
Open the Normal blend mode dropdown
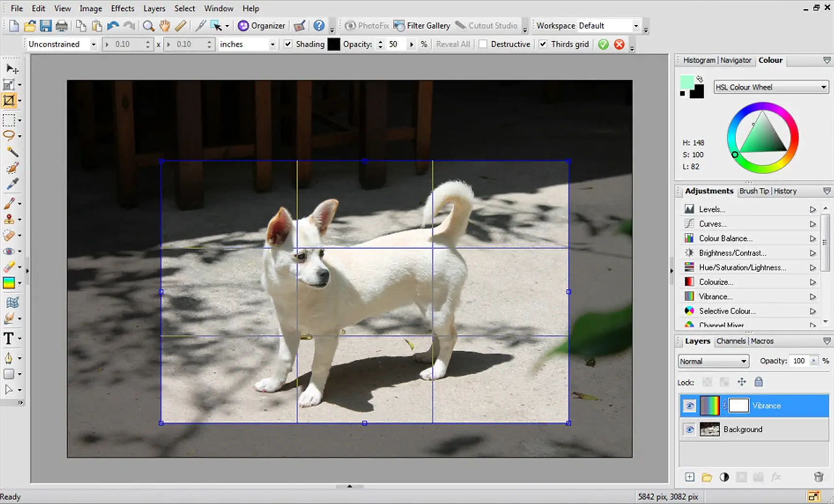click(x=741, y=361)
